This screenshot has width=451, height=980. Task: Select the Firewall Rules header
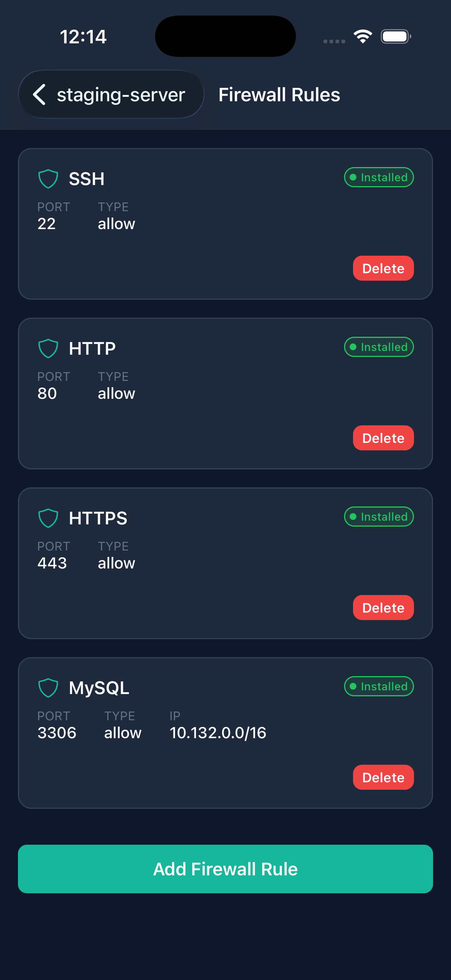click(279, 95)
